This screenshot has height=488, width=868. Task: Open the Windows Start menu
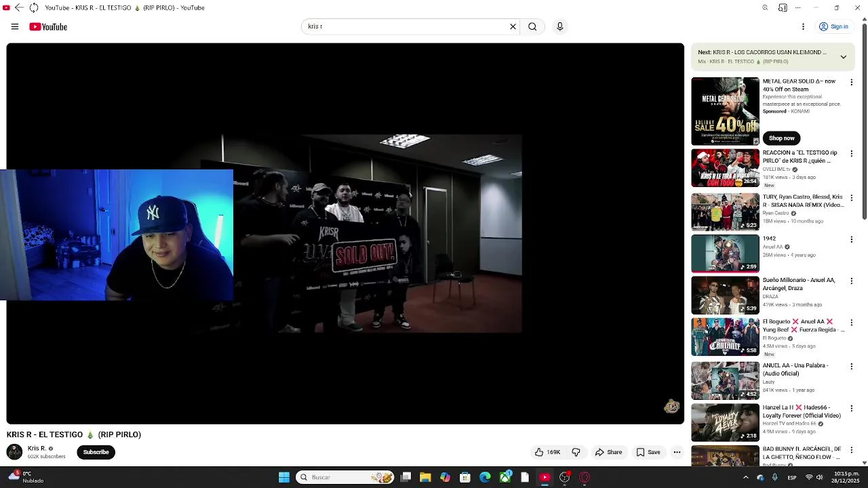point(284,477)
